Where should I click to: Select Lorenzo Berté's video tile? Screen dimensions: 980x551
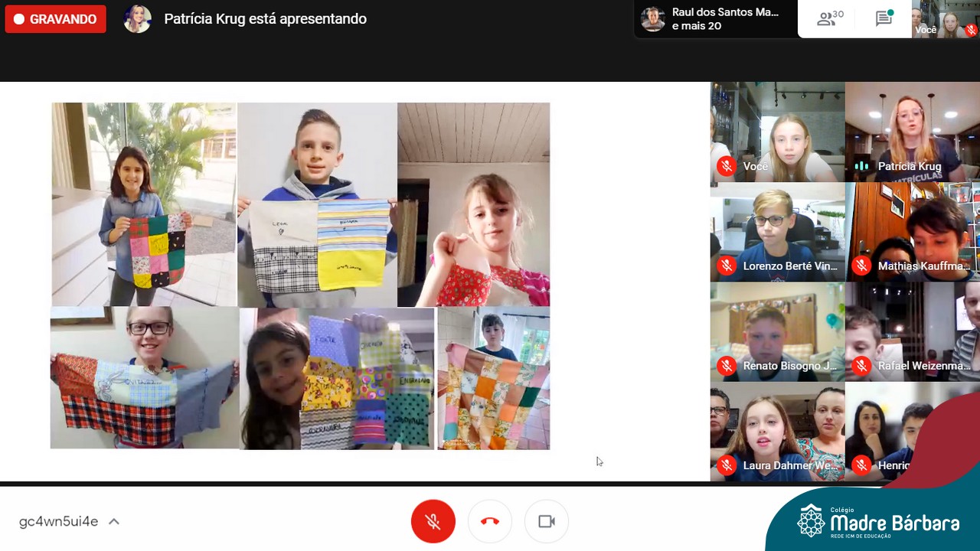point(777,231)
